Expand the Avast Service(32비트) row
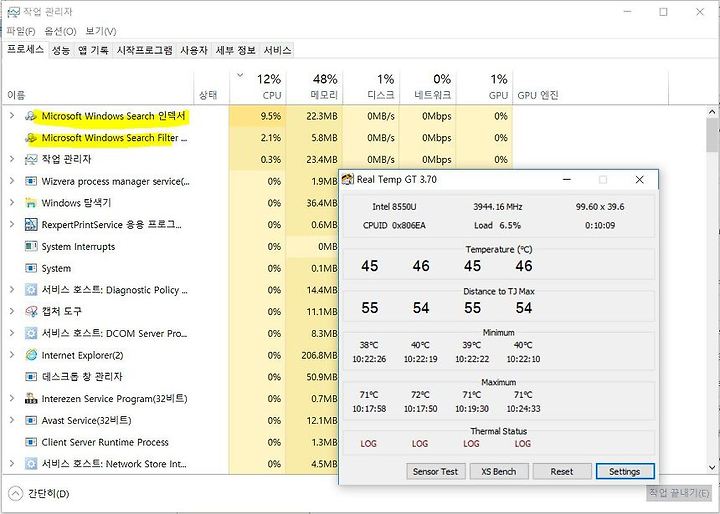720x514 pixels. point(12,420)
